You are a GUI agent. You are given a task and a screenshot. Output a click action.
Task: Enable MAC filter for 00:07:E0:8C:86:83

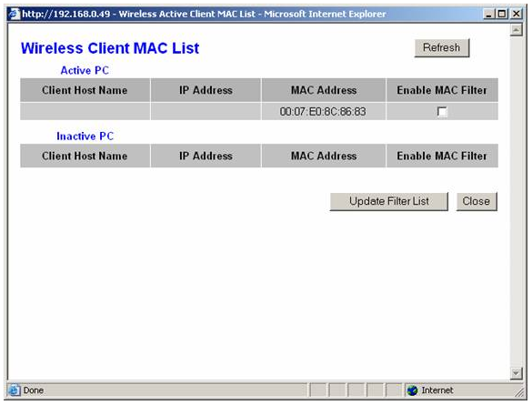pos(442,111)
